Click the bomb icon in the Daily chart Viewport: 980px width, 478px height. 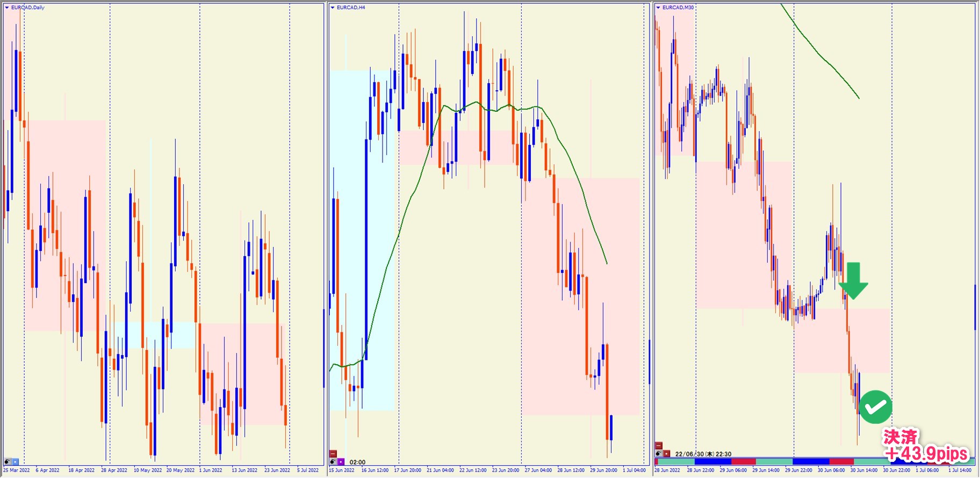8,461
